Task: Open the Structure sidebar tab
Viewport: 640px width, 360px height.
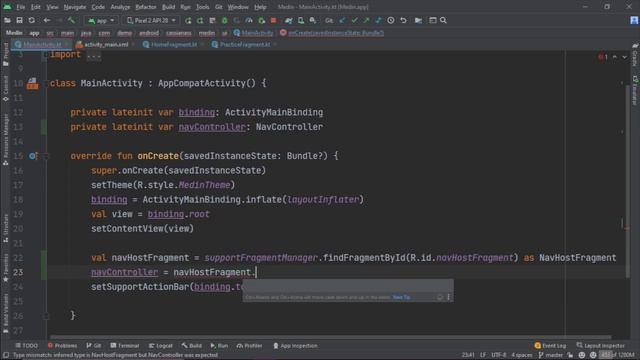Action: click(5, 228)
